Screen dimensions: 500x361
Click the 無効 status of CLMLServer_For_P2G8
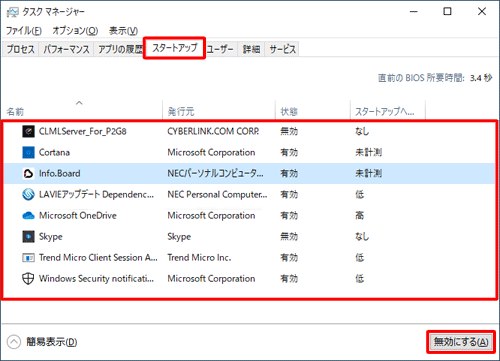289,131
